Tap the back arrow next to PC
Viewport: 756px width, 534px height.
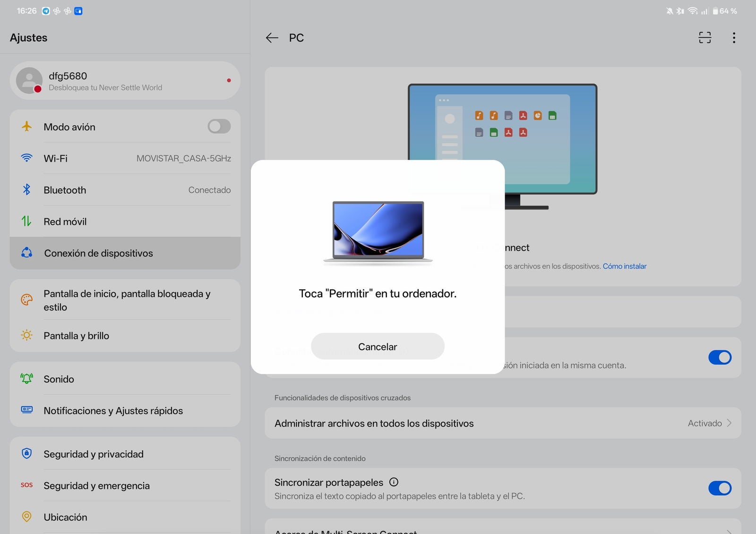[272, 38]
